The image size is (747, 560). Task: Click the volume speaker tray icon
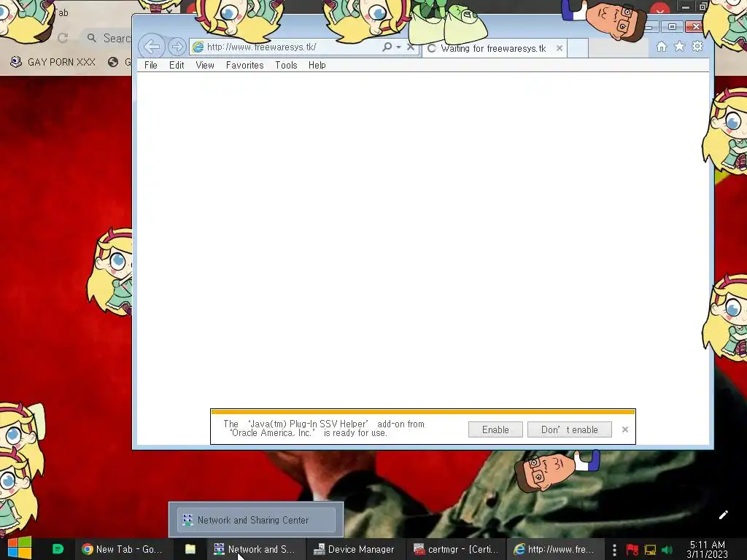click(667, 550)
